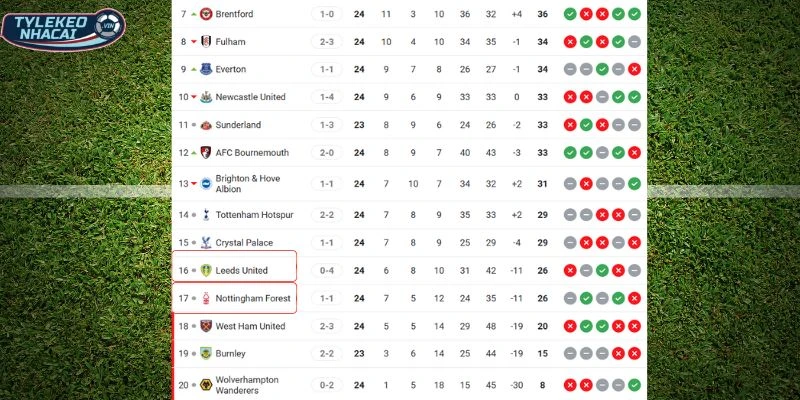Click the AFC Bournemouth crest
The width and height of the screenshot is (800, 400).
click(x=206, y=153)
